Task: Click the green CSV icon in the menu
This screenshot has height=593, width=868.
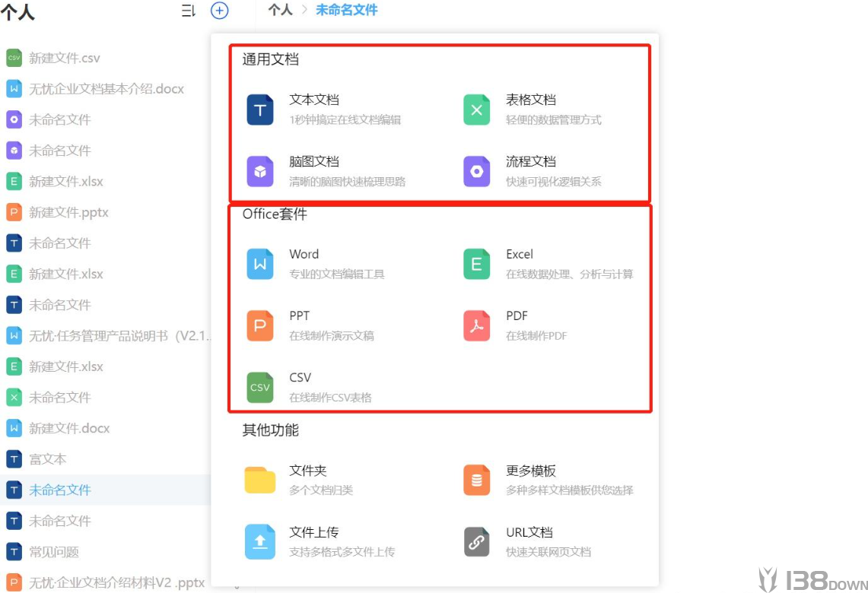Action: (259, 387)
